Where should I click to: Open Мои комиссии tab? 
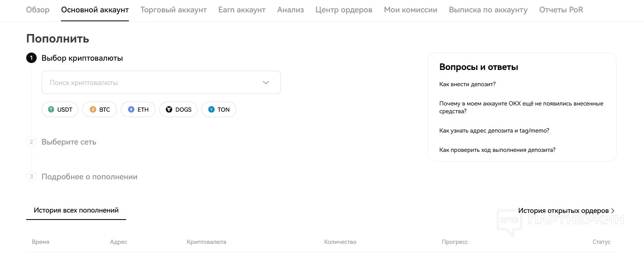click(411, 10)
